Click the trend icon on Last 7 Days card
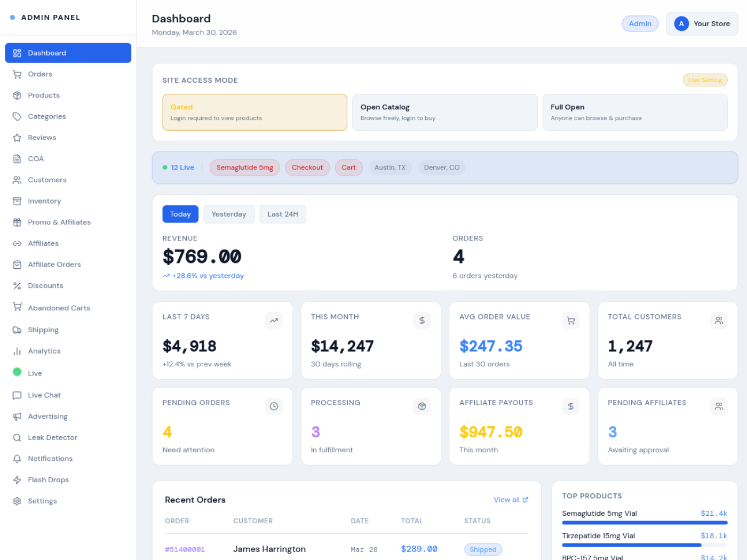Image resolution: width=747 pixels, height=560 pixels. [x=274, y=321]
